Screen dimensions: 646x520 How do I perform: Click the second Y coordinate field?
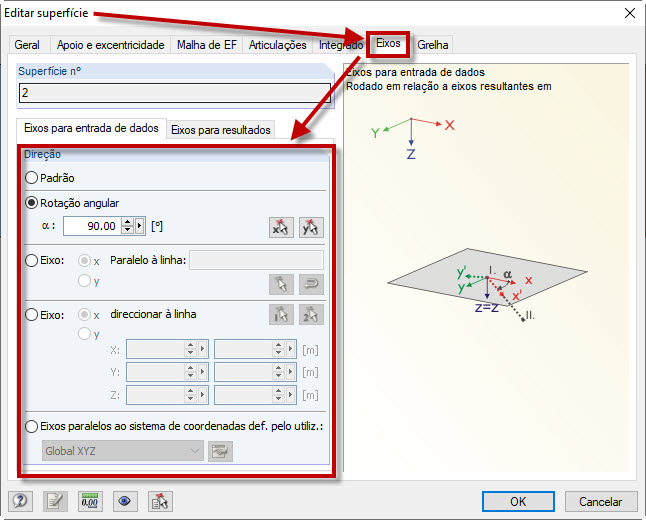tap(244, 372)
